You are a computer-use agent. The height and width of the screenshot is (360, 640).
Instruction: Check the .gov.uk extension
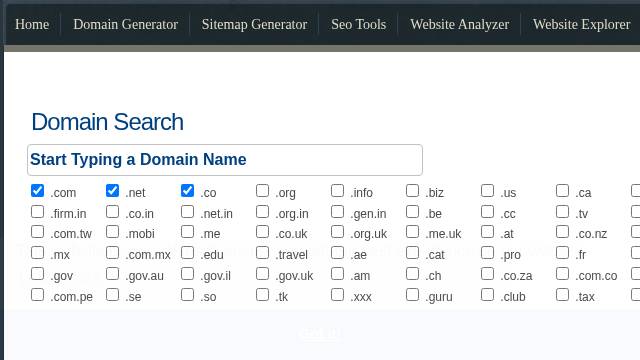click(262, 273)
